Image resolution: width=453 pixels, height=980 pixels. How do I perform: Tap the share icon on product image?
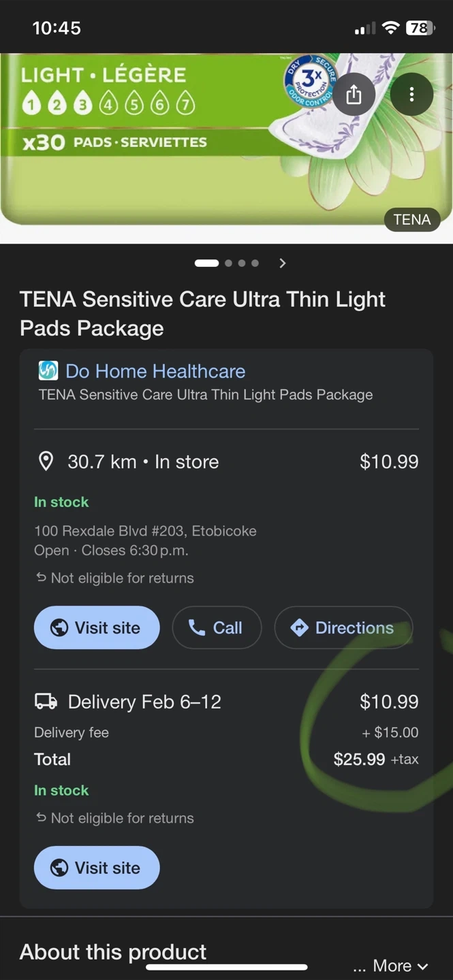tap(354, 94)
